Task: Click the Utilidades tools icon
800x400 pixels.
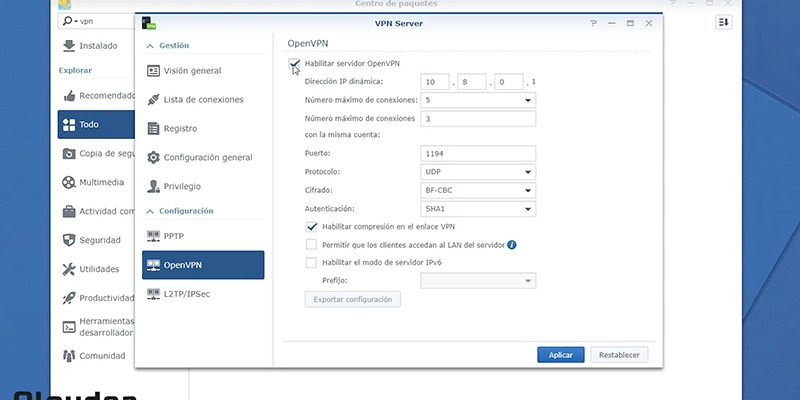Action: point(69,269)
